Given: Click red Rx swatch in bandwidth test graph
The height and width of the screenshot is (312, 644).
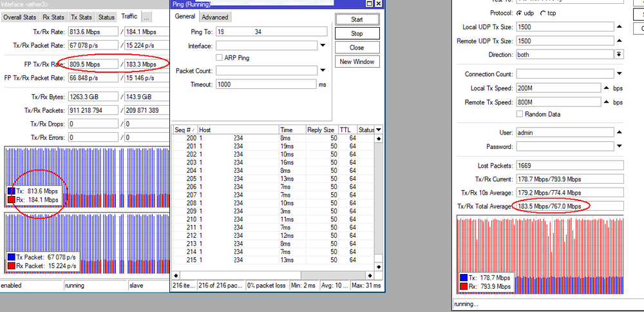Looking at the screenshot, I should [464, 286].
